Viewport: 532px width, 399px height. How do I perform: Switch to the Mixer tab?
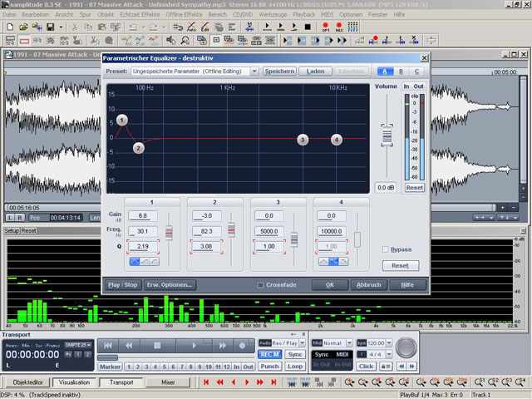click(x=167, y=382)
